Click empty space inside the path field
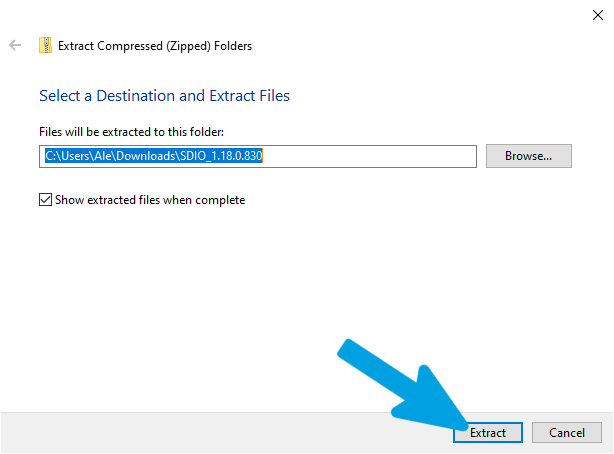 pyautogui.click(x=368, y=156)
